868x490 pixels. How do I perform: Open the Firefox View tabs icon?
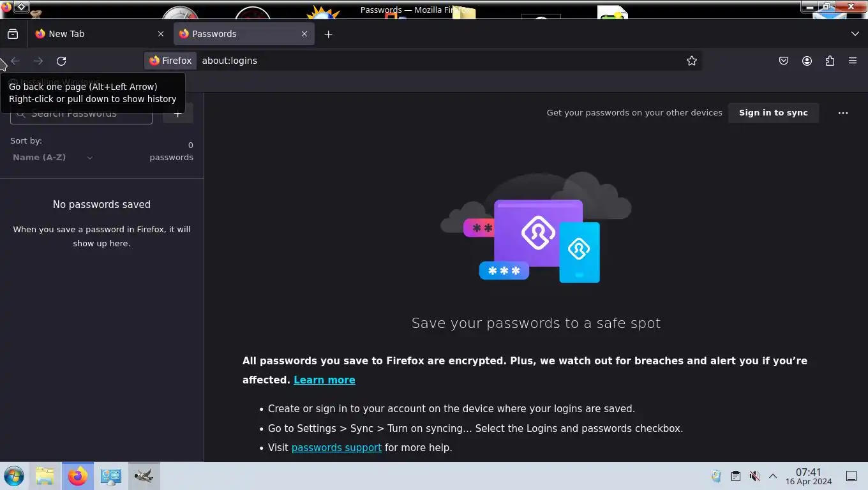click(x=13, y=34)
